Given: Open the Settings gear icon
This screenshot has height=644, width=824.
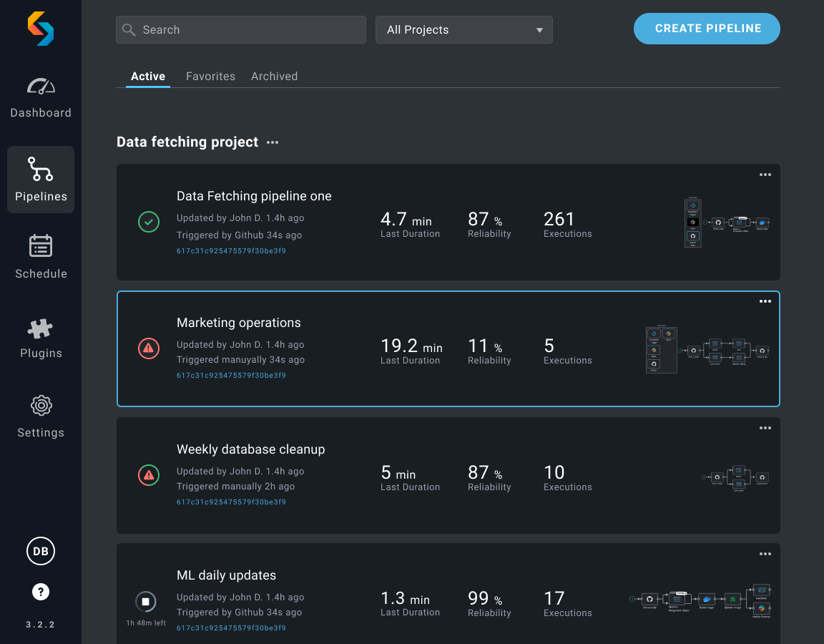Looking at the screenshot, I should click(41, 406).
